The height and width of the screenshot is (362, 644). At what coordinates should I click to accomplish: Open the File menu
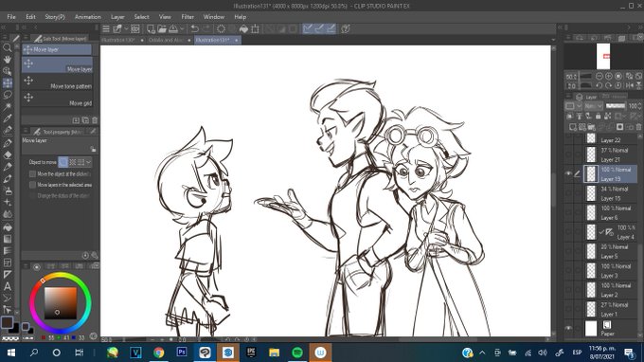pyautogui.click(x=11, y=17)
